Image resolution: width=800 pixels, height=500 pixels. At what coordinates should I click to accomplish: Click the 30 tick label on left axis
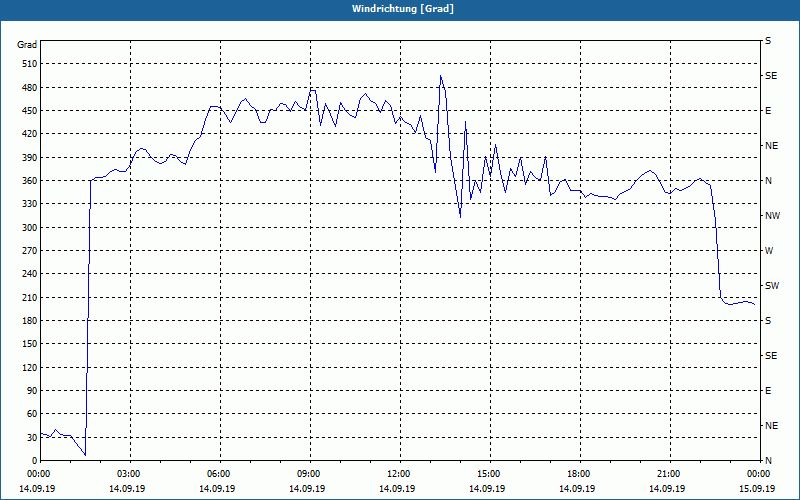click(32, 438)
